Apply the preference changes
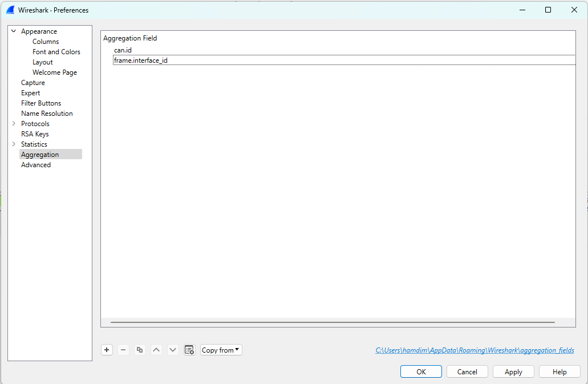The width and height of the screenshot is (588, 384). pyautogui.click(x=513, y=371)
